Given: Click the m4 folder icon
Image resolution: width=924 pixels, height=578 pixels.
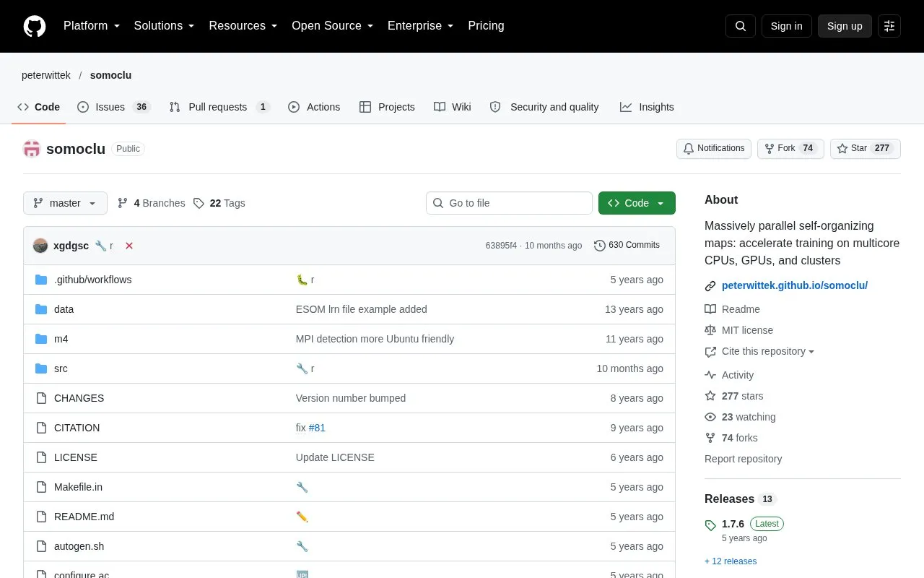Looking at the screenshot, I should [41, 339].
